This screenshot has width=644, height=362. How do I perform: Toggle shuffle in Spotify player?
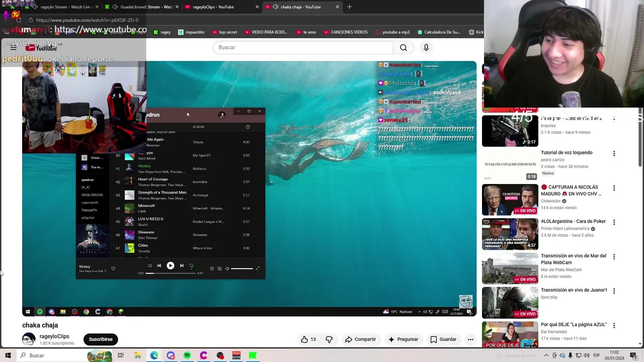pyautogui.click(x=149, y=265)
